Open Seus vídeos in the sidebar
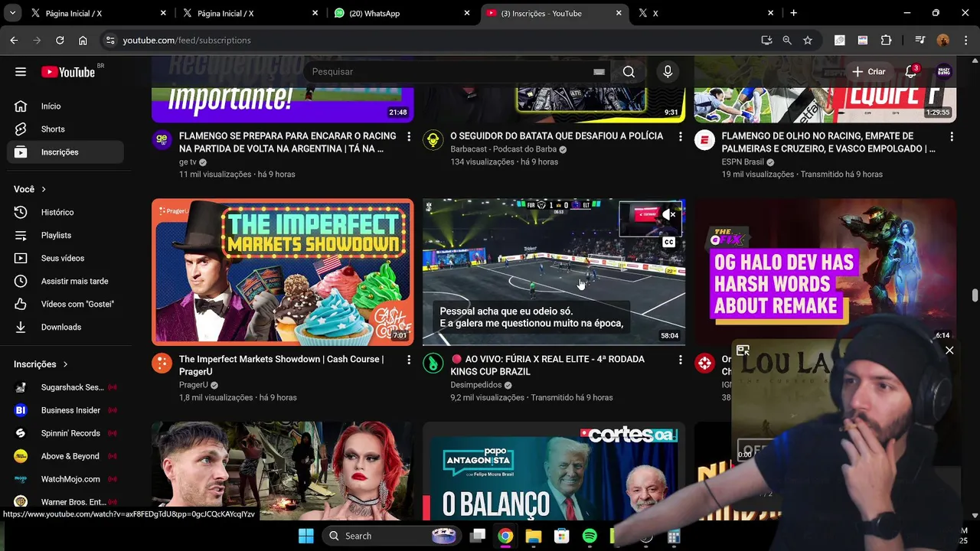980x551 pixels. [x=66, y=258]
